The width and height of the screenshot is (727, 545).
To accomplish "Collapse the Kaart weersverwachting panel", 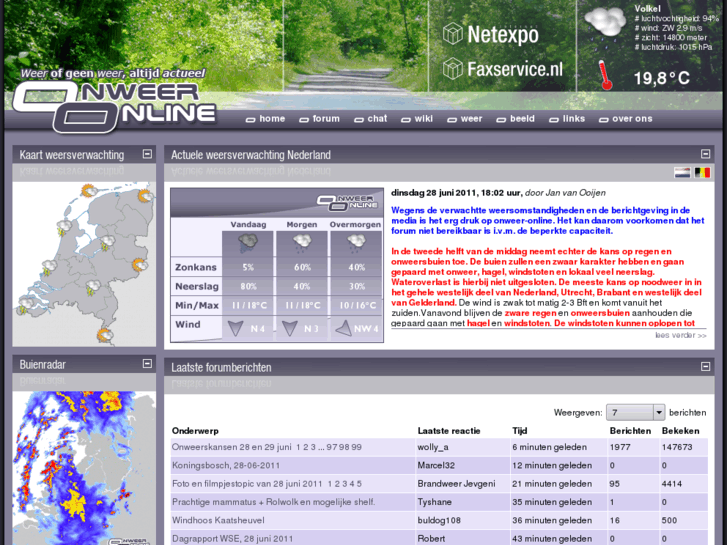I will [147, 155].
